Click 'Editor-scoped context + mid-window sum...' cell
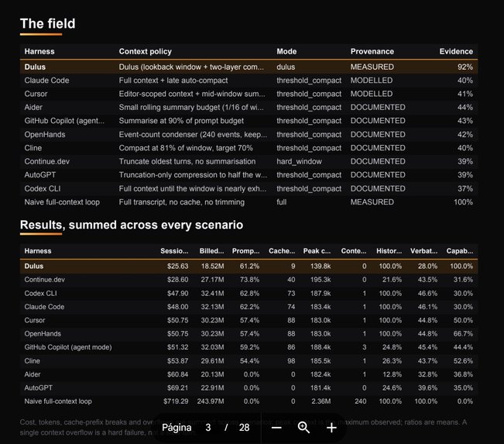Viewport: 504px width, 444px height. (x=192, y=94)
